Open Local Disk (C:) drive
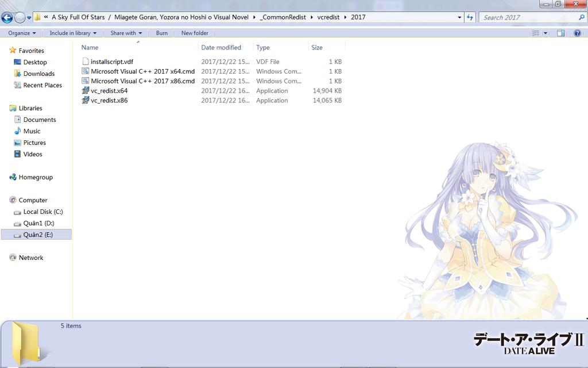 coord(42,212)
